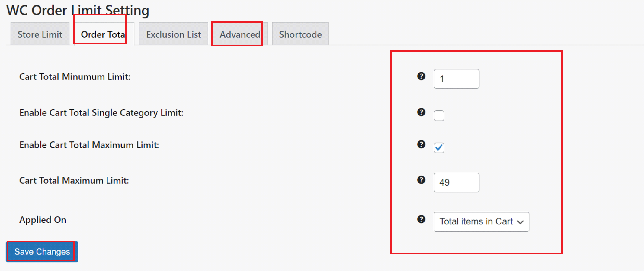
Task: Click the WC Order Limit Setting heading
Action: pos(78,10)
